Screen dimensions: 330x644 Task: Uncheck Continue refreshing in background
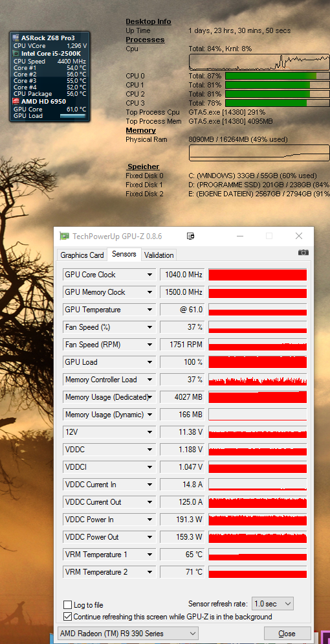(68, 617)
